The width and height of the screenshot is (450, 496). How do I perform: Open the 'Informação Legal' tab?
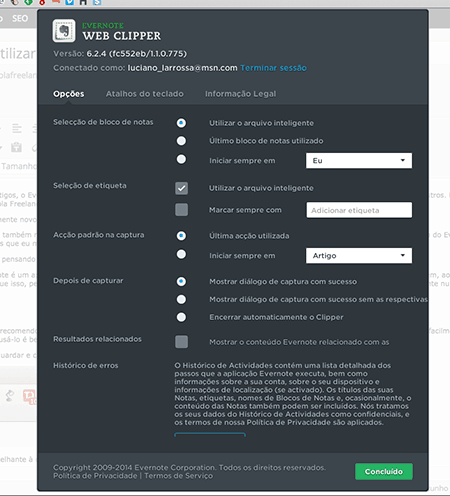point(241,94)
